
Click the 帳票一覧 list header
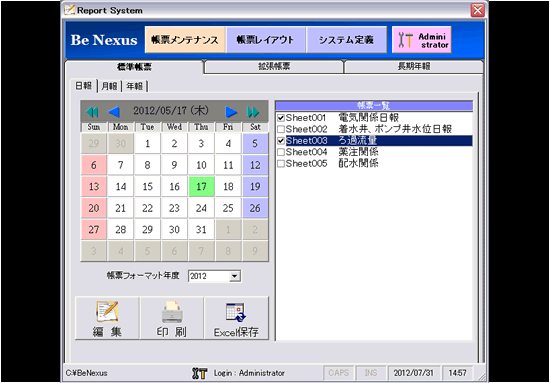coord(374,106)
